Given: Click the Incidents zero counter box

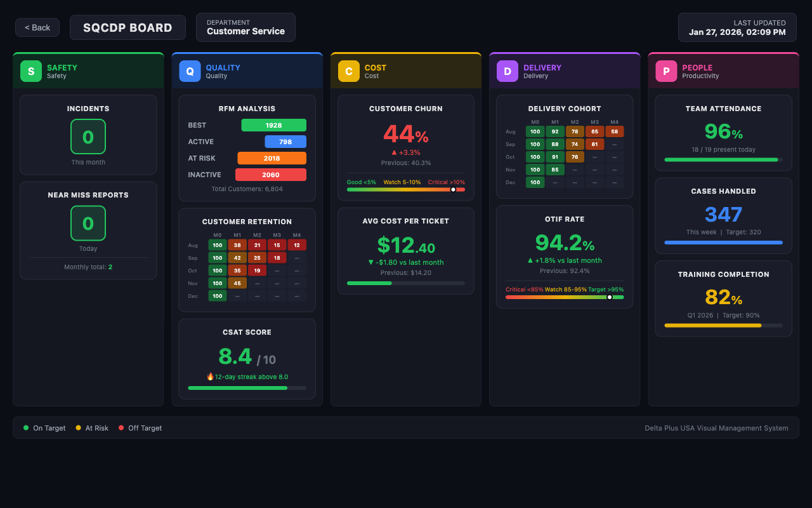Looking at the screenshot, I should point(88,136).
